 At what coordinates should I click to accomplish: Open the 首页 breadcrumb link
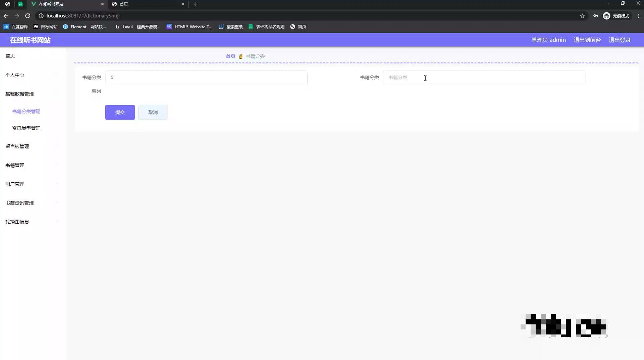230,56
